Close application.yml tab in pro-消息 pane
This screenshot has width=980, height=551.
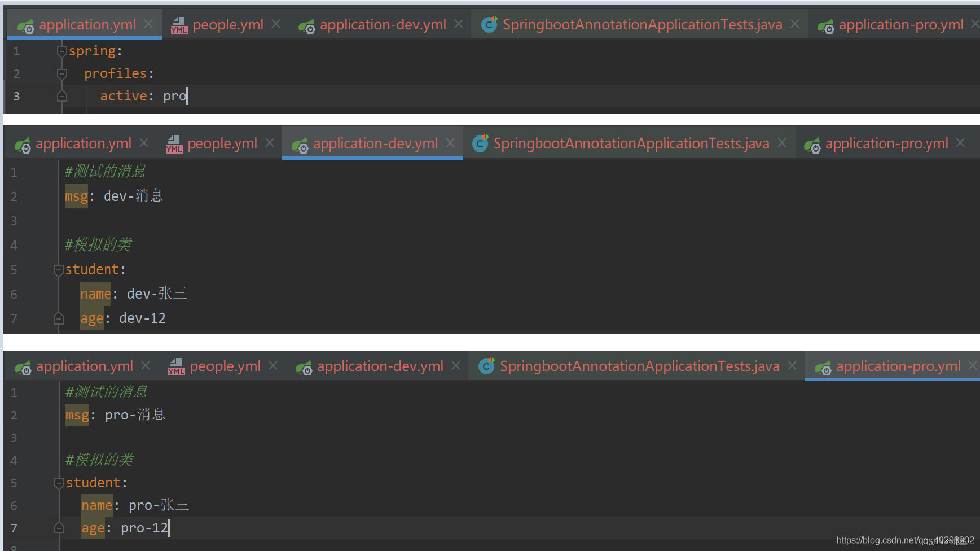coord(146,366)
